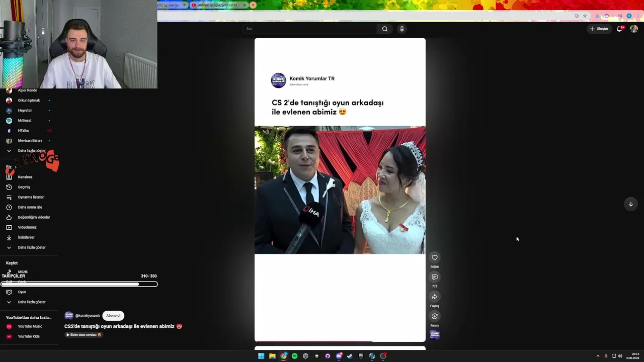The width and height of the screenshot is (644, 362).
Task: Open the taskbar clock and date
Action: [x=633, y=356]
